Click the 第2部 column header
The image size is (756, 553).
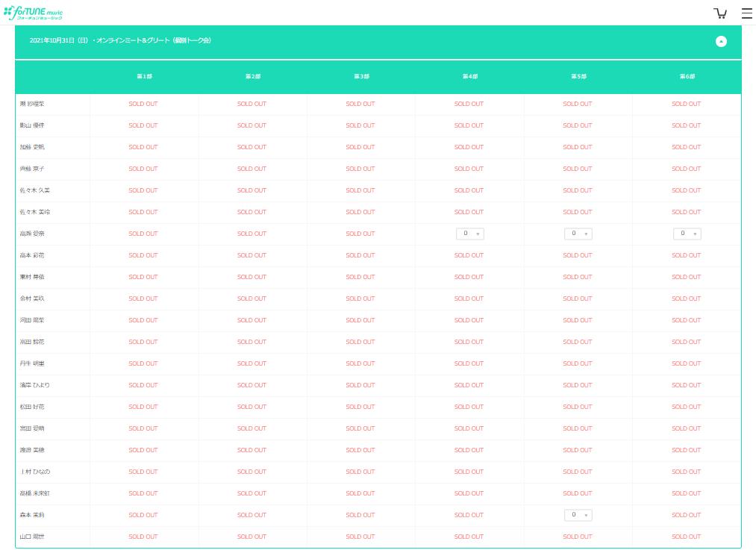point(253,77)
